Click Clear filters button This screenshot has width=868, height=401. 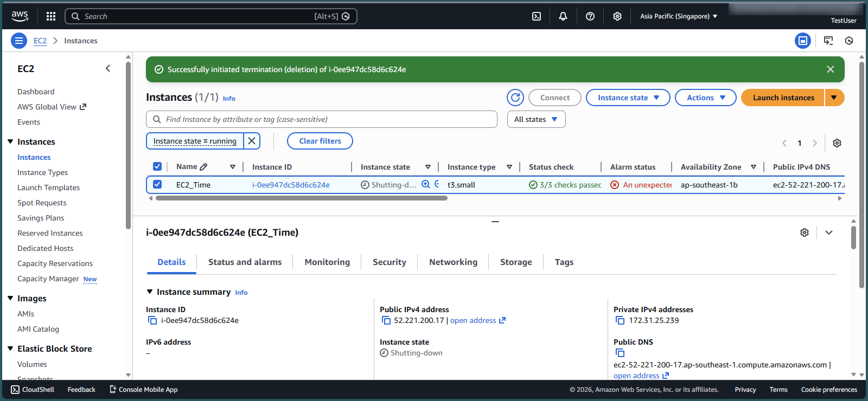(320, 141)
